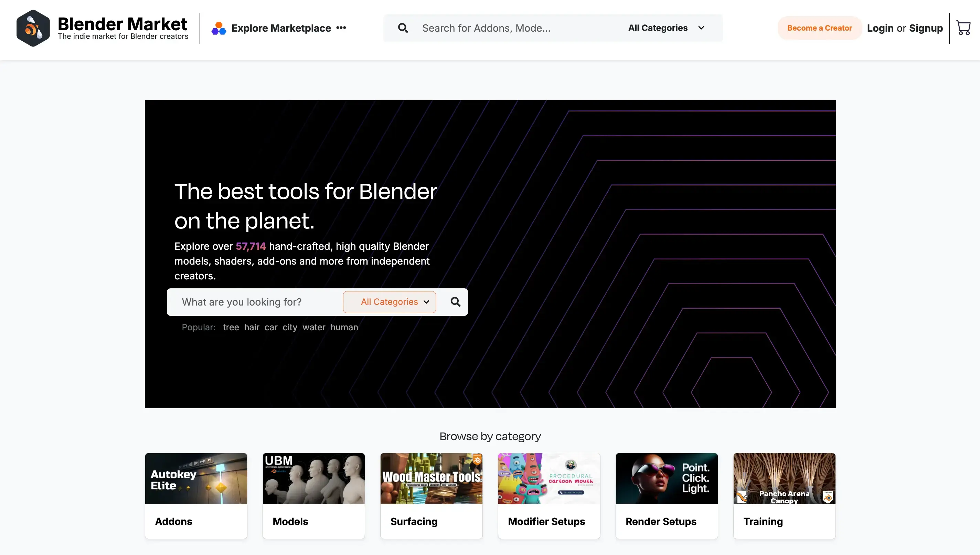The image size is (980, 555).
Task: Click the orange badge on the Wood Master Tools thumbnail
Action: (477, 460)
